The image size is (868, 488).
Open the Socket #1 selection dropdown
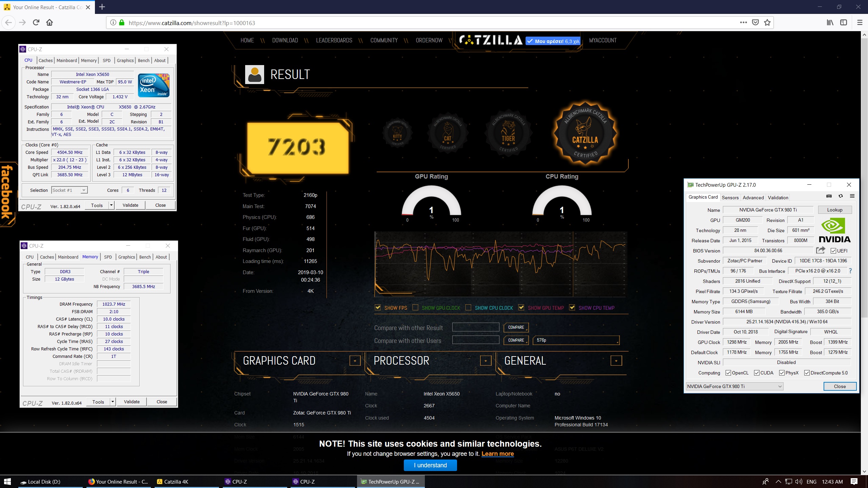[x=70, y=190]
